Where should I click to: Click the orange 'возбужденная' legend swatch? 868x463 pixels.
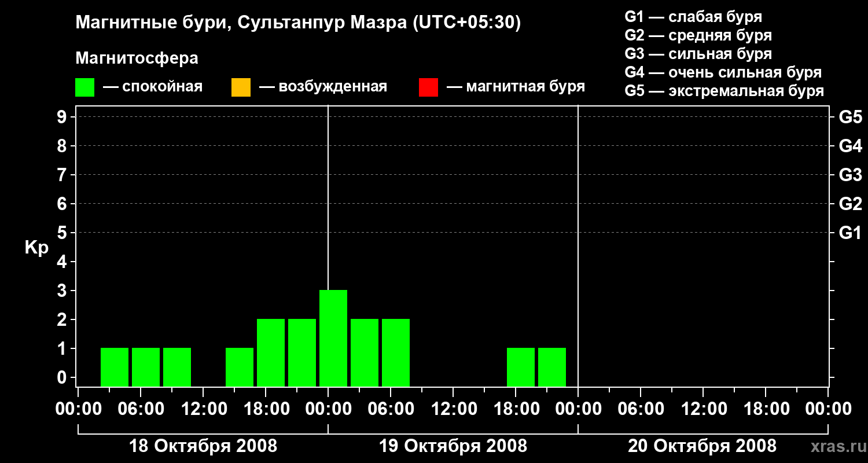pos(241,87)
